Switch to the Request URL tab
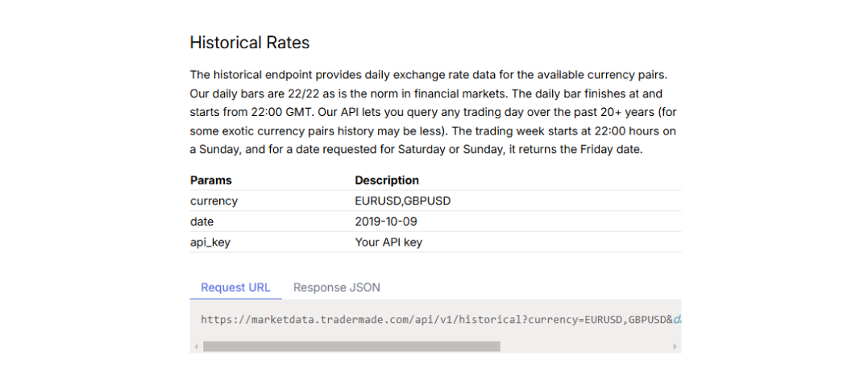 pos(235,288)
